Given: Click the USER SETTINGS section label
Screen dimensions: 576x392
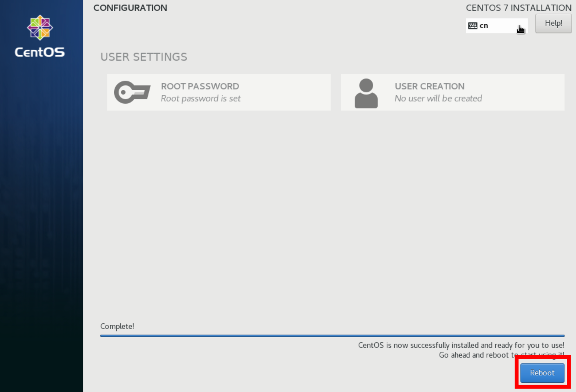Looking at the screenshot, I should (x=144, y=57).
